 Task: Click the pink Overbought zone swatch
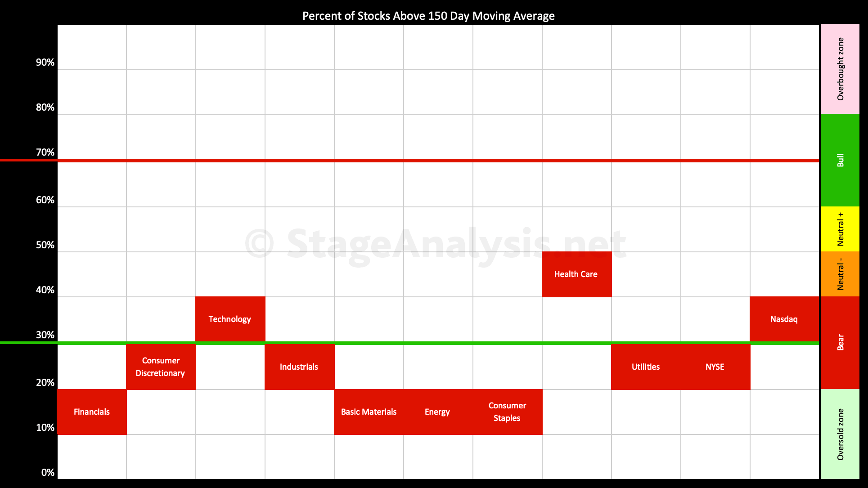(x=840, y=69)
